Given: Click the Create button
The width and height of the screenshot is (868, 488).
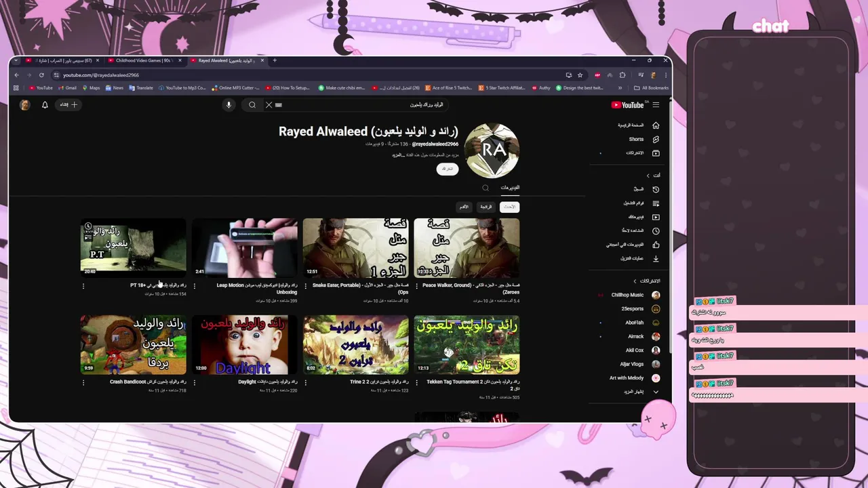Looking at the screenshot, I should click(x=69, y=105).
